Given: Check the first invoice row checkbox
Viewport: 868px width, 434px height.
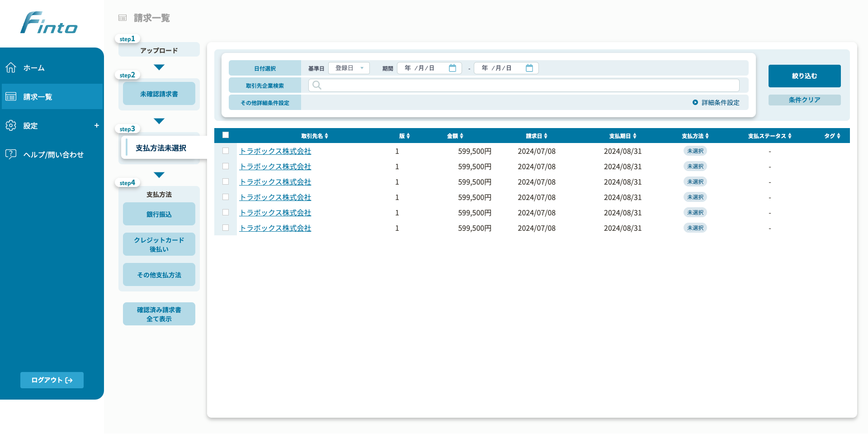Looking at the screenshot, I should coord(226,151).
